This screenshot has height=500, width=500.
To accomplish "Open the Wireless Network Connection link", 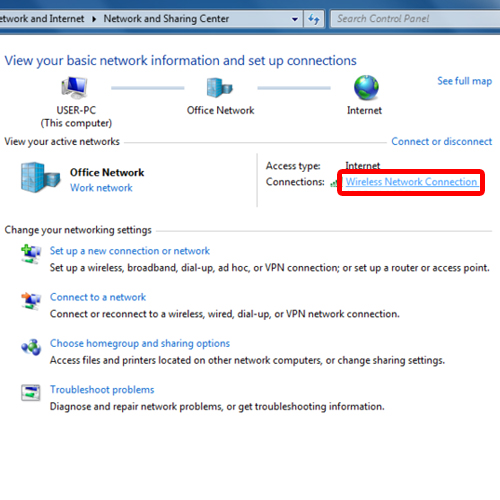I will click(411, 182).
